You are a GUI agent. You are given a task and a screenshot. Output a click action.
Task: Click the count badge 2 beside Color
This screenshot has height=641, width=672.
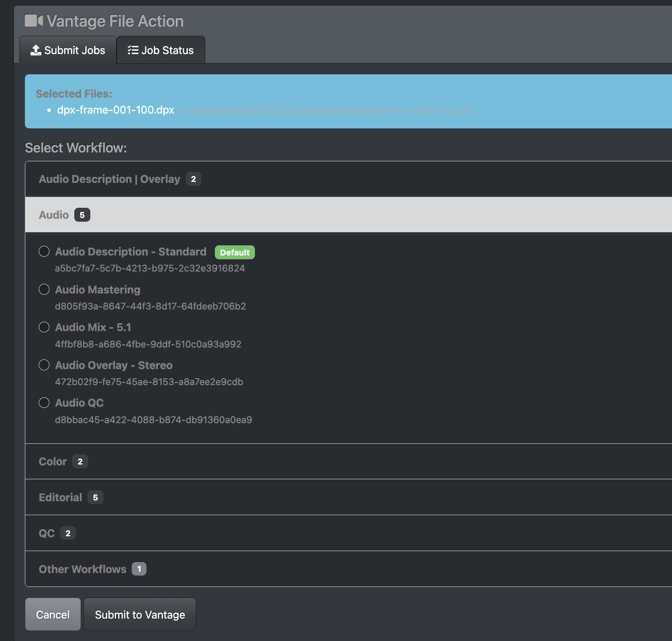coord(80,462)
